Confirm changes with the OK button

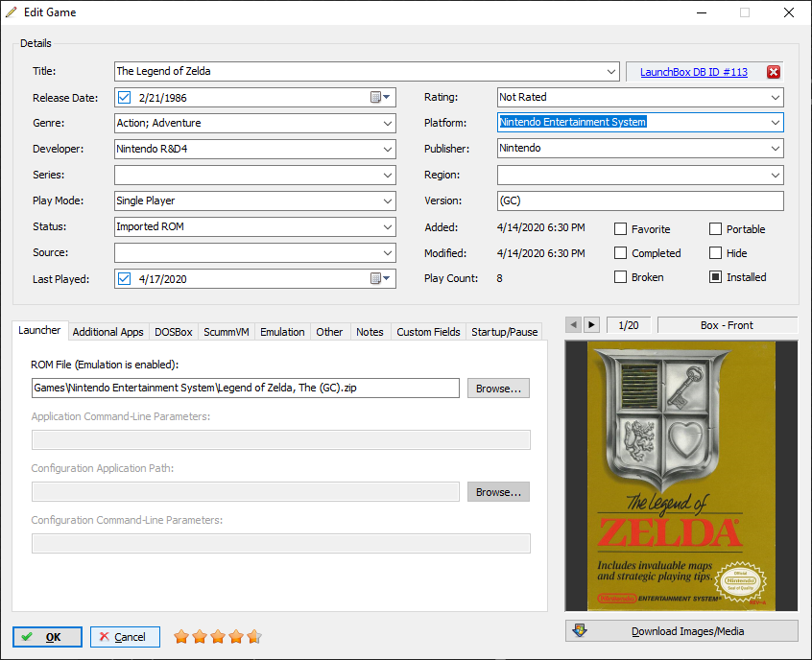47,637
